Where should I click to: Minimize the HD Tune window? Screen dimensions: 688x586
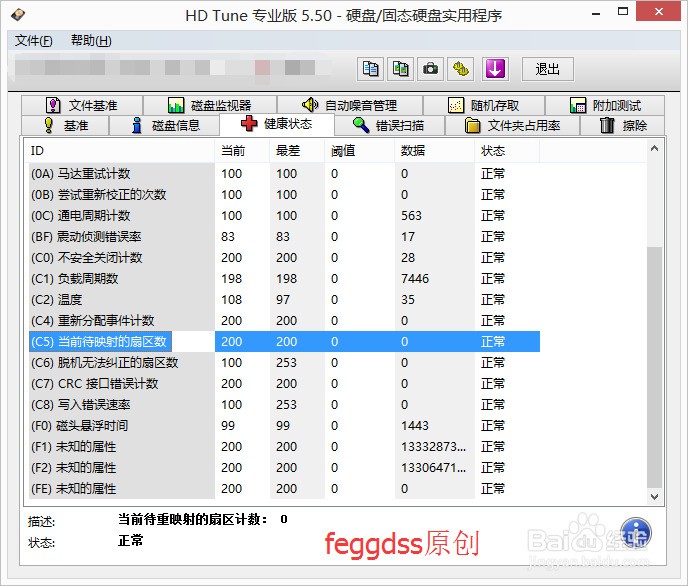[x=596, y=14]
